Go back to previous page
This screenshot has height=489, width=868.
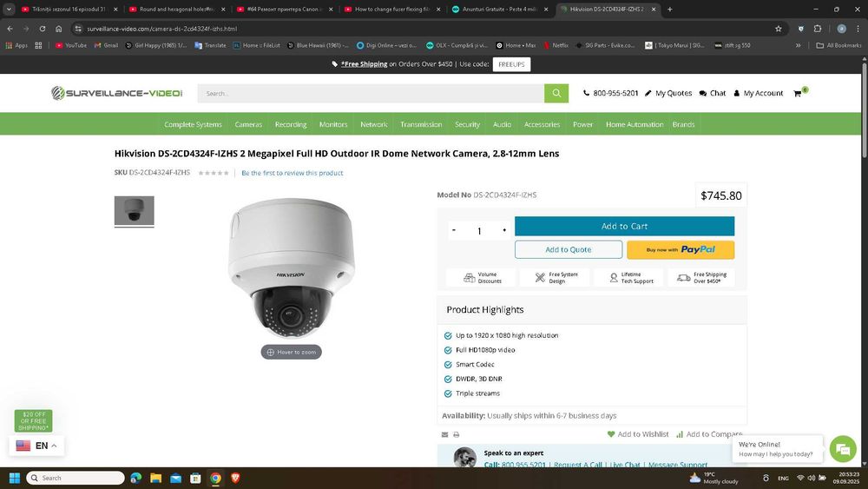tap(10, 29)
